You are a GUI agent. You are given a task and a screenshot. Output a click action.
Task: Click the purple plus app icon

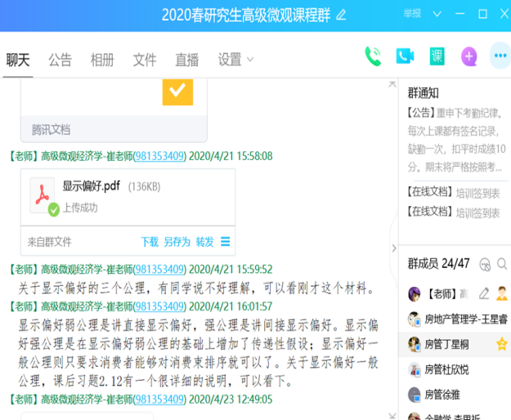coord(469,56)
